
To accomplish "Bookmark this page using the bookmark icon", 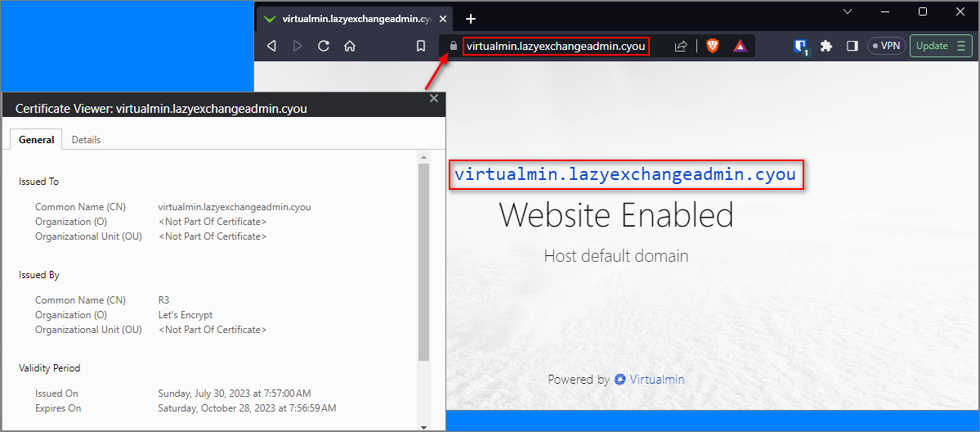I will click(421, 47).
